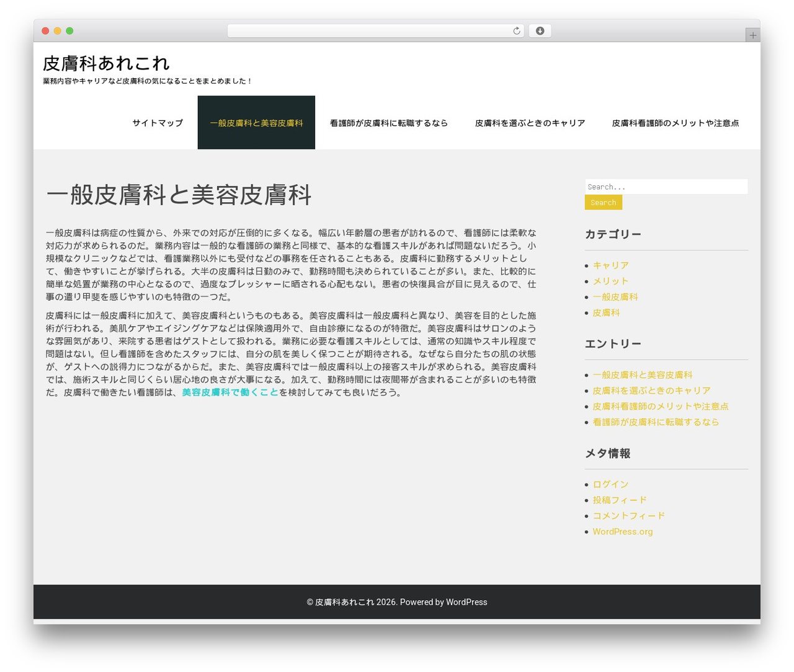Open the 皮膚科 category link
Viewport: 794px width, 672px height.
[606, 313]
